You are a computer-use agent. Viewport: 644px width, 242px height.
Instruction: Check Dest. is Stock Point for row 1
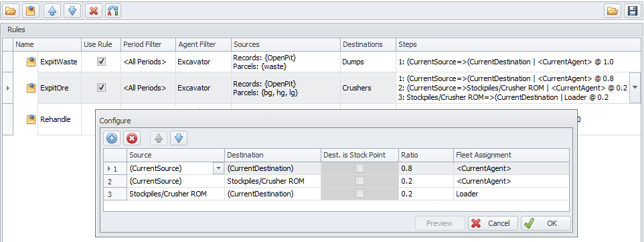tap(359, 168)
